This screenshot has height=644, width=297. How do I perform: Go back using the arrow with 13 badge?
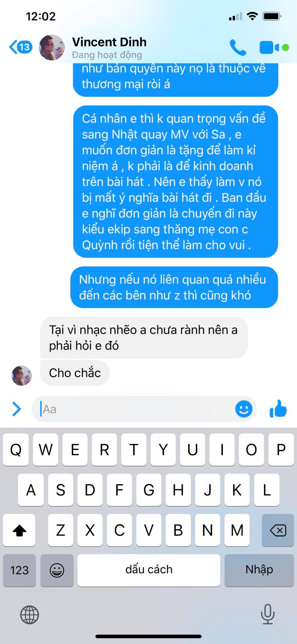[21, 47]
